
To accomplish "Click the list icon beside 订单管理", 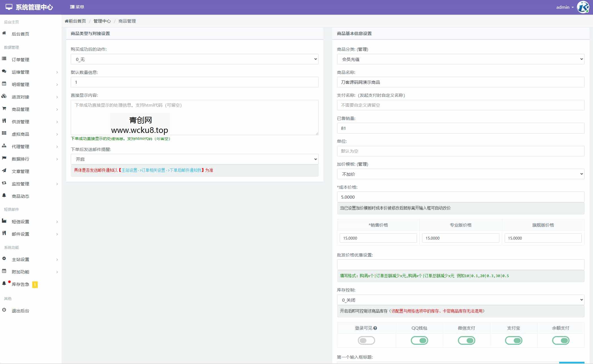I will click(x=4, y=59).
